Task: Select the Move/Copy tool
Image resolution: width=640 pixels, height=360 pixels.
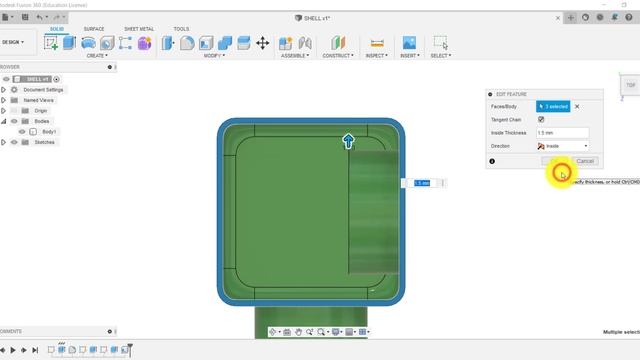Action: pyautogui.click(x=262, y=43)
